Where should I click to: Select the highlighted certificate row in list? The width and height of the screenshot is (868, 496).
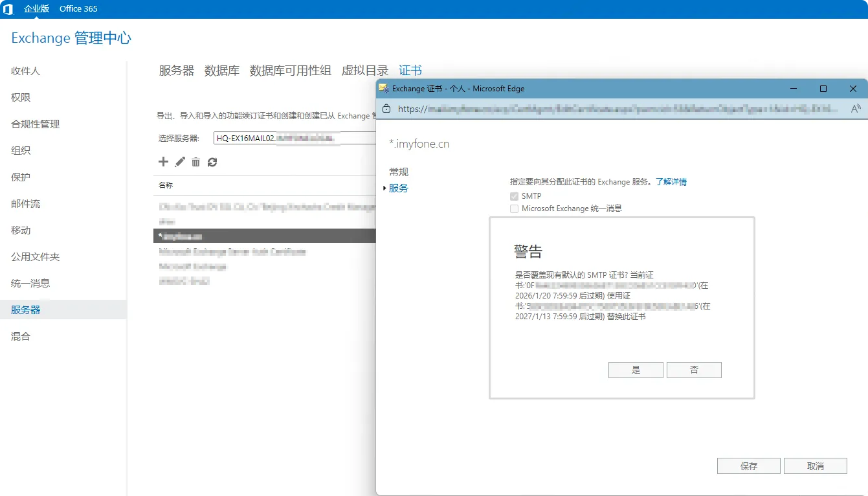(x=265, y=236)
